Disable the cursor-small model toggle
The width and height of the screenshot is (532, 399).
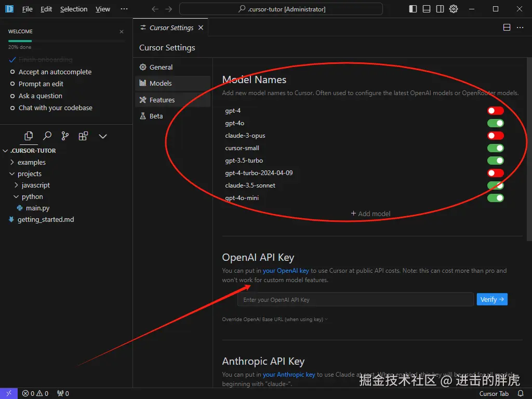click(x=495, y=148)
